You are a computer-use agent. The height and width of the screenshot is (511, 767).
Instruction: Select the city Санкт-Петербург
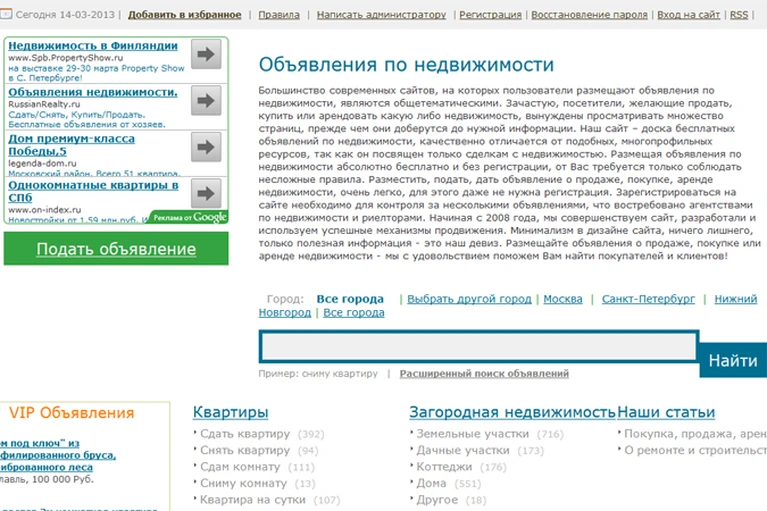tap(648, 299)
